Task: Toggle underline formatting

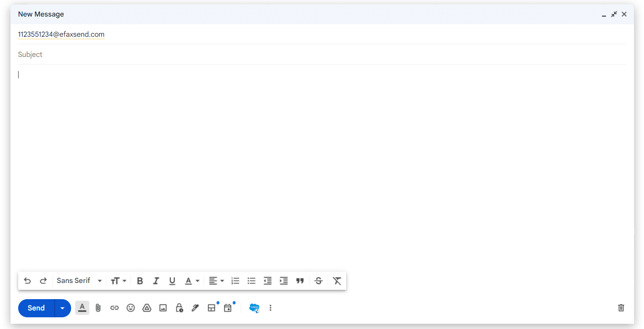Action: (172, 281)
